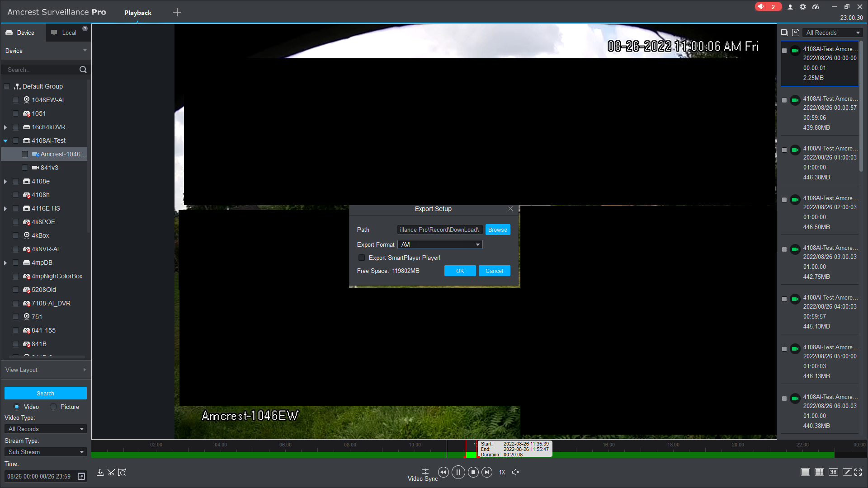868x488 pixels.
Task: Open the calendar picker for time range
Action: click(x=81, y=476)
